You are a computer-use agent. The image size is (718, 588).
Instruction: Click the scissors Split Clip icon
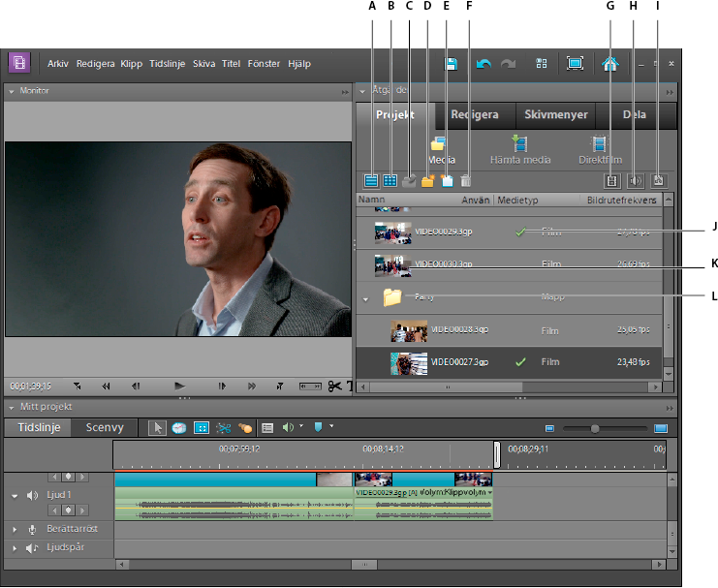coord(334,387)
